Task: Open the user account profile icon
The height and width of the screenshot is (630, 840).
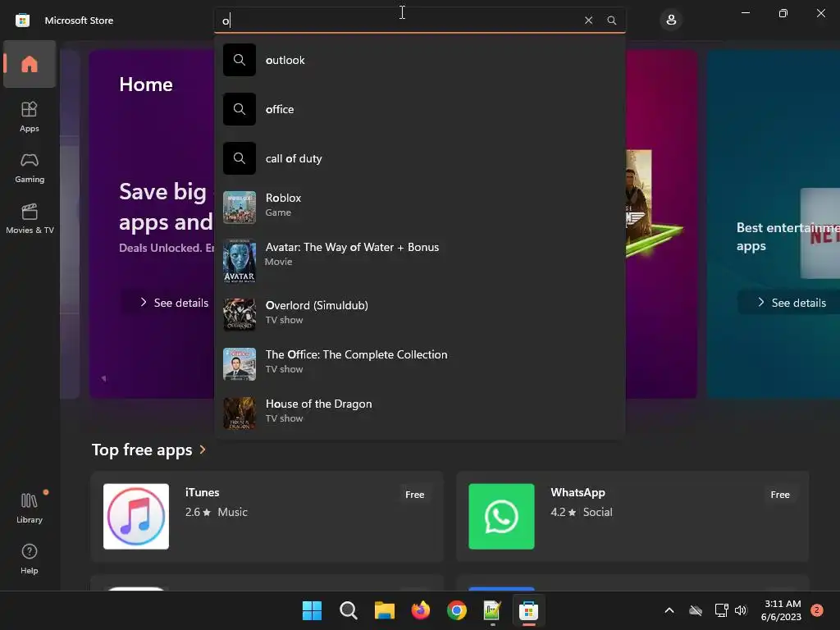Action: (671, 21)
